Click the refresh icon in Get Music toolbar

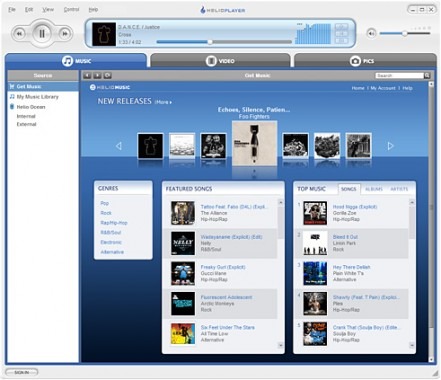click(107, 76)
